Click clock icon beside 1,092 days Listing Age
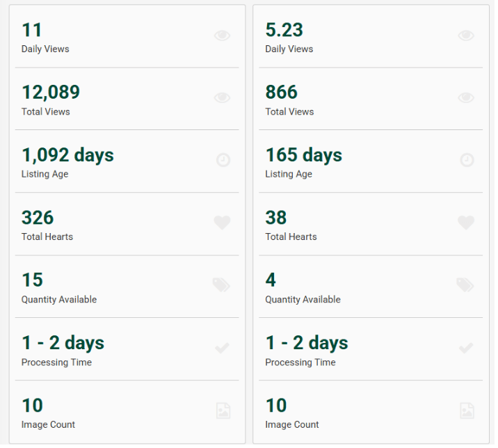 pyautogui.click(x=223, y=160)
